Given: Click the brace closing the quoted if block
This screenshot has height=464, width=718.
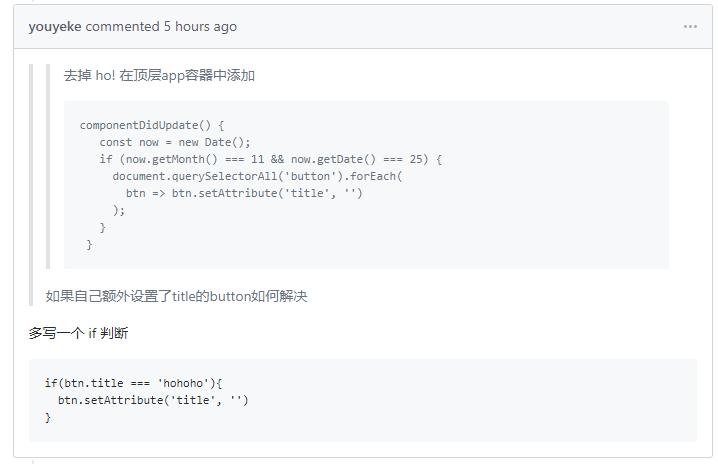Looking at the screenshot, I should pyautogui.click(x=103, y=227).
